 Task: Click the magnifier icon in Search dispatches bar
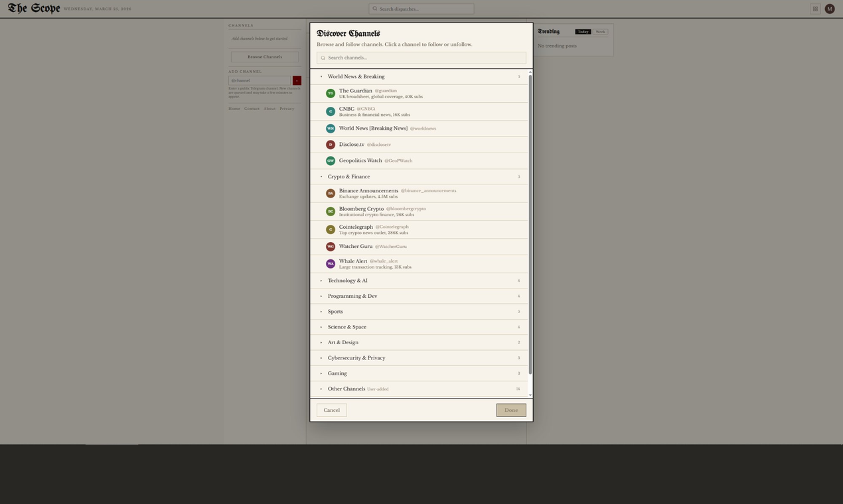pyautogui.click(x=375, y=9)
